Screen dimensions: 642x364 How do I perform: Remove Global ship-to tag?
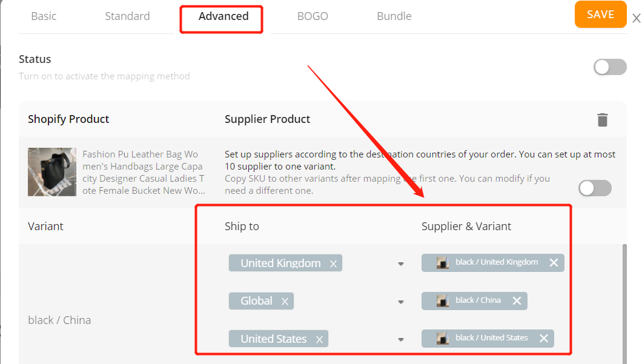point(285,302)
